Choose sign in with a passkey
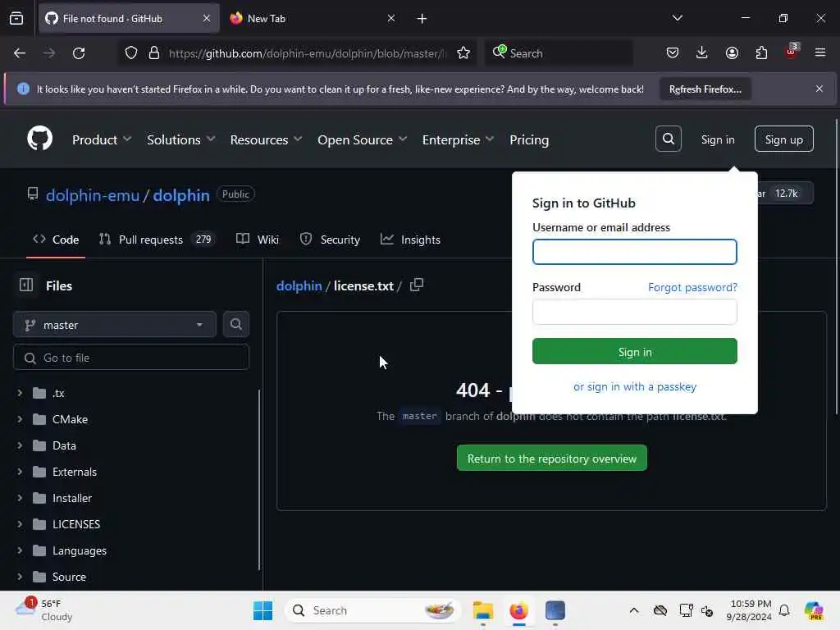Viewport: 840px width, 630px height. click(634, 386)
